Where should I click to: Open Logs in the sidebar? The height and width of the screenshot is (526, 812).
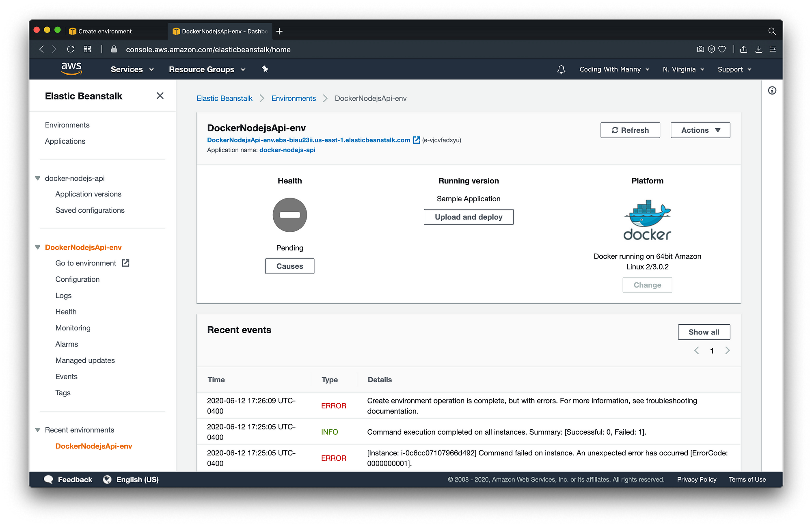[x=63, y=295]
